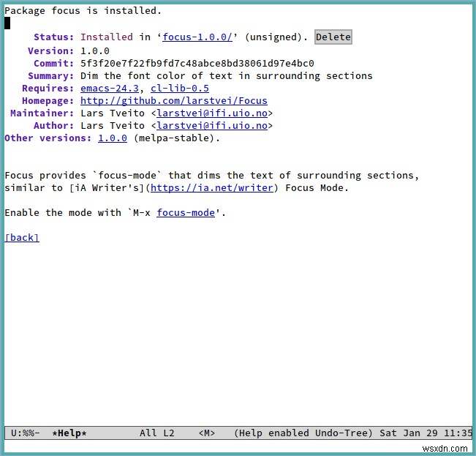Click the Sat Jan 29 11:35 clock
The width and height of the screenshot is (476, 456).
pyautogui.click(x=426, y=433)
